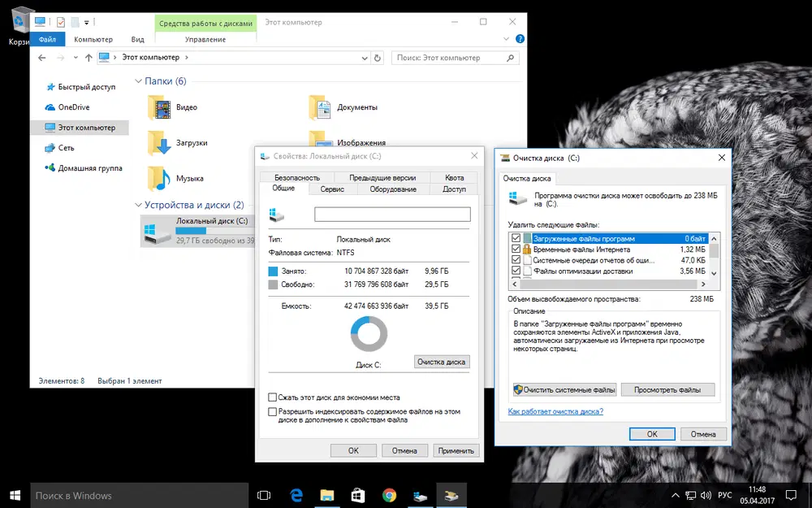
Task: Open the Загрузки folder icon
Action: tap(159, 143)
